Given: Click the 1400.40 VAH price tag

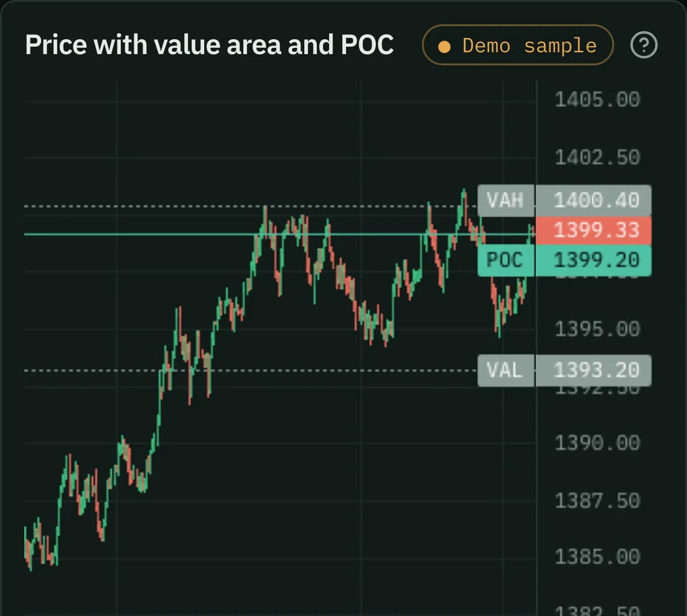Looking at the screenshot, I should [x=593, y=200].
